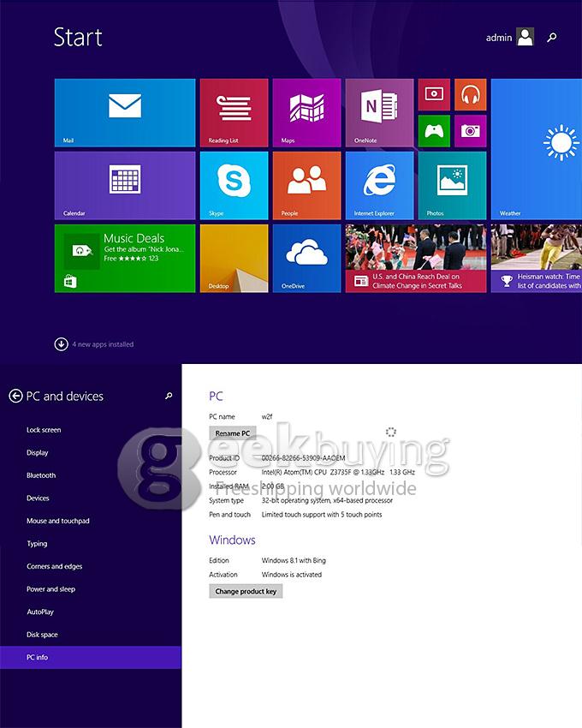
Task: Open the small Xbox Games tile
Action: point(434,131)
